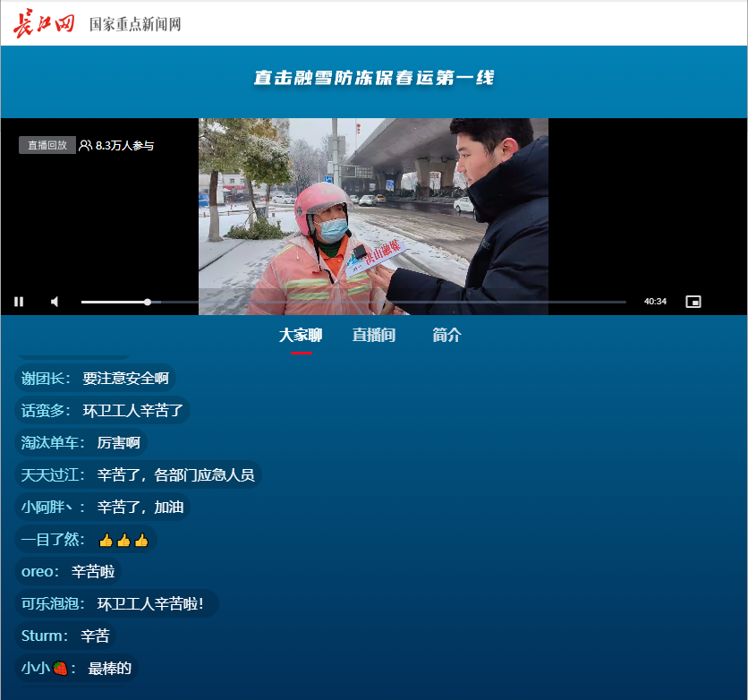
Task: Click the 谢团长 chat message
Action: 95,379
